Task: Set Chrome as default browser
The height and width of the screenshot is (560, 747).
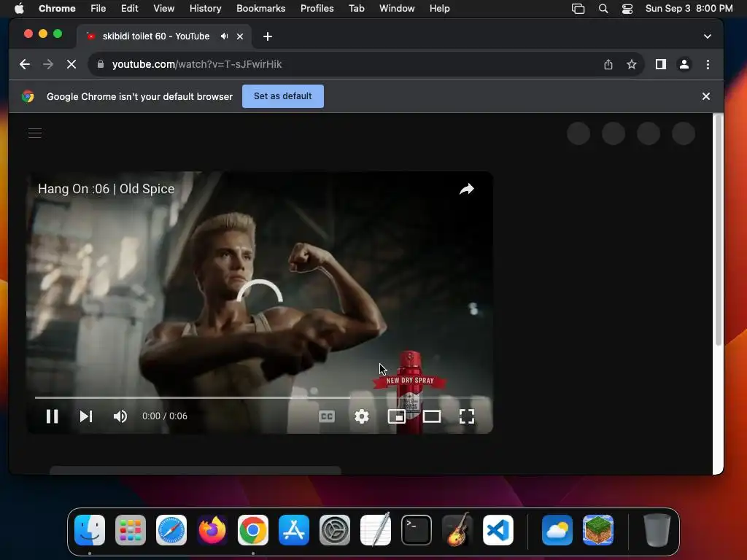Action: (x=283, y=96)
